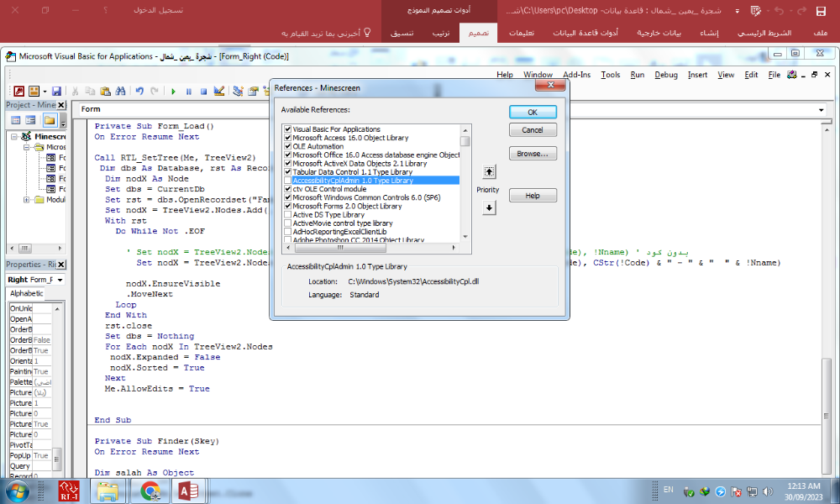Click View Object icon in Project panel

tap(30, 120)
